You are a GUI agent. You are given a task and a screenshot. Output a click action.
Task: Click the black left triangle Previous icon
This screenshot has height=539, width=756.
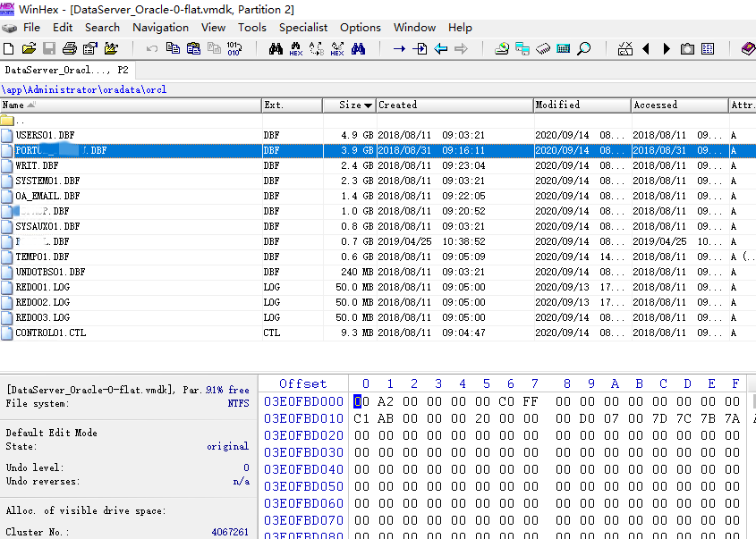646,48
